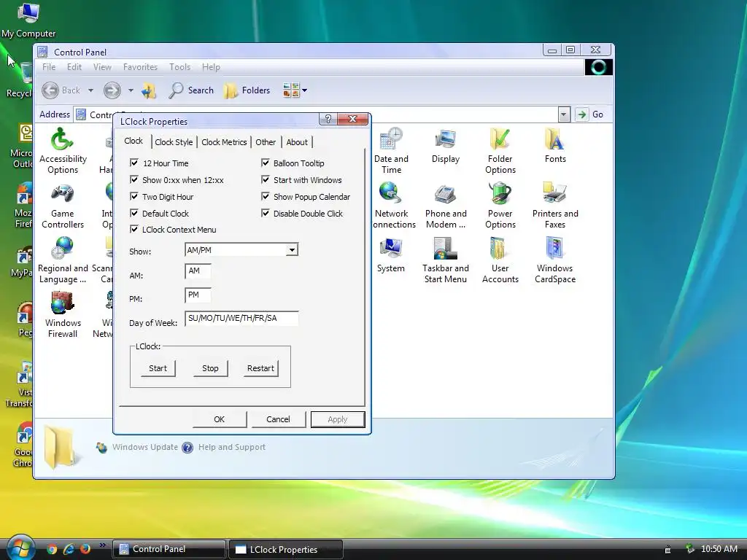747x560 pixels.
Task: Open the Show AM/PM dropdown
Action: click(292, 250)
